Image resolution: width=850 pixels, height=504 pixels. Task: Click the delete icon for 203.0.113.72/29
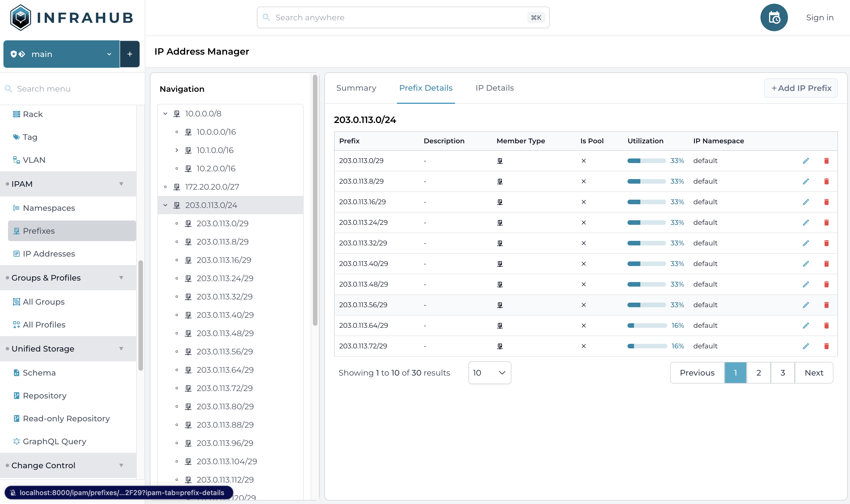tap(827, 346)
